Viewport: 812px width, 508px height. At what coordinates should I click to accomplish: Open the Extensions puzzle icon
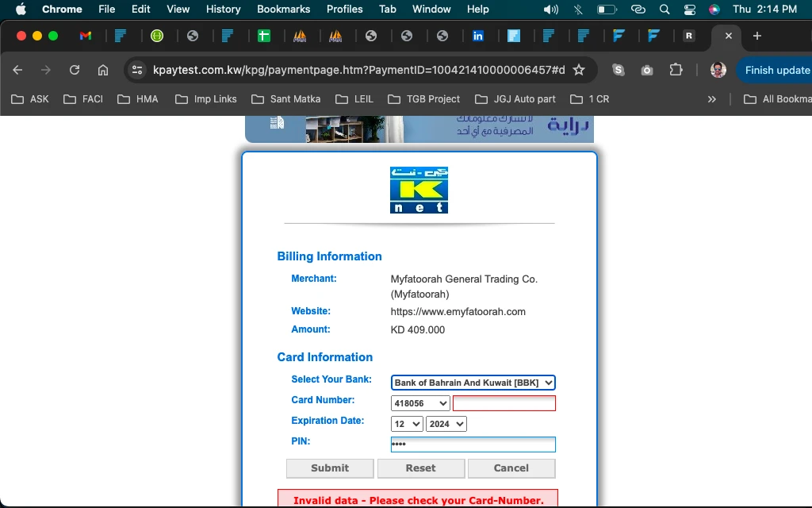676,70
